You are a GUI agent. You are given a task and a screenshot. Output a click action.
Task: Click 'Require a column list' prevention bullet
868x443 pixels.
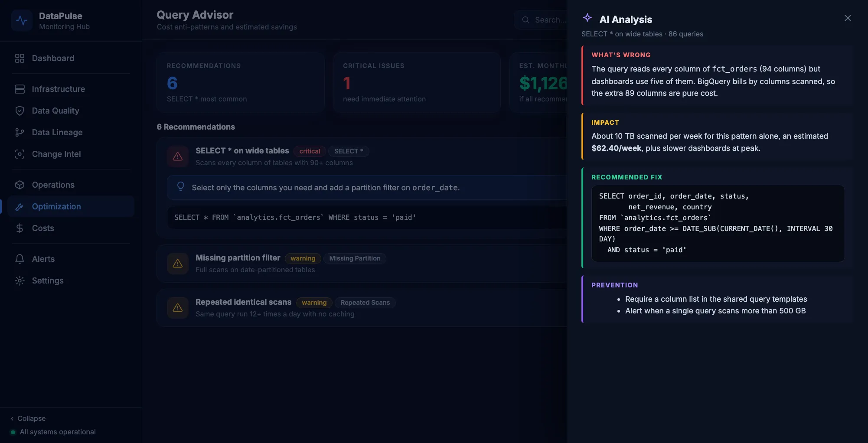(716, 299)
